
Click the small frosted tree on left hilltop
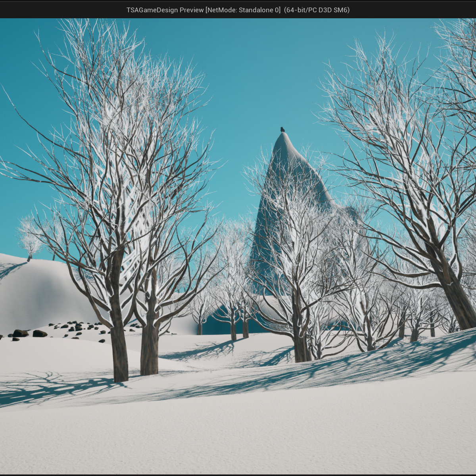30,238
